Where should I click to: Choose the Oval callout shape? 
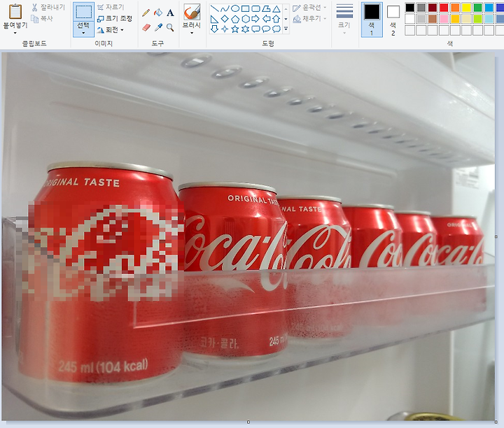tap(266, 29)
